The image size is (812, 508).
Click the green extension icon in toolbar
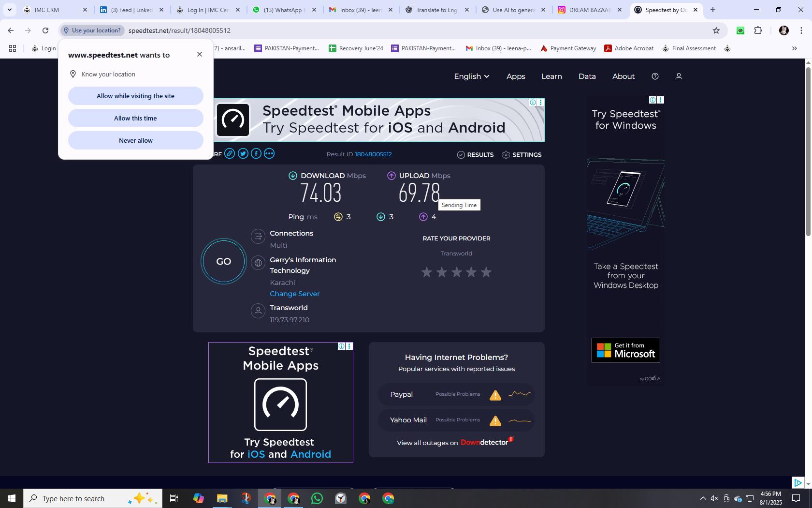(x=740, y=30)
